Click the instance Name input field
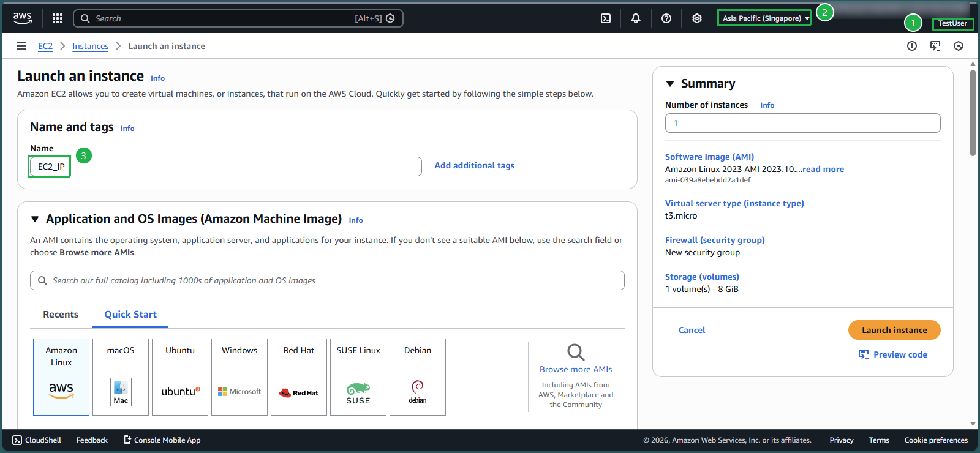This screenshot has width=980, height=453. (226, 167)
